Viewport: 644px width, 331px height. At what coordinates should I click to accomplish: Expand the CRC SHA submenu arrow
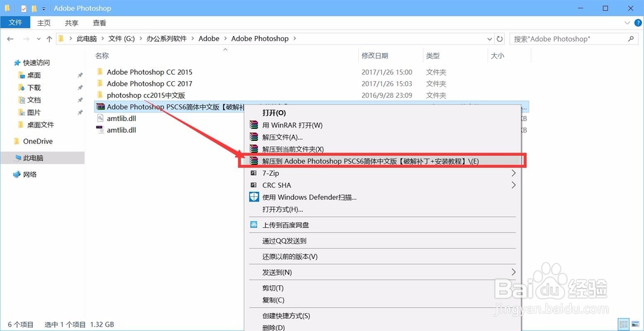coord(513,185)
